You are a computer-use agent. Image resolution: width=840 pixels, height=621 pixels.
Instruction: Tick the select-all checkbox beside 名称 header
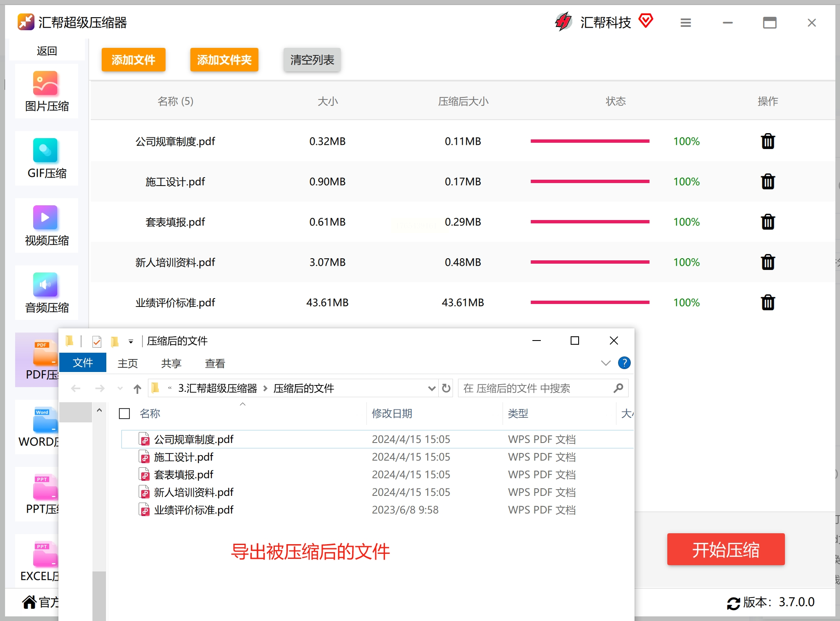pyautogui.click(x=124, y=414)
